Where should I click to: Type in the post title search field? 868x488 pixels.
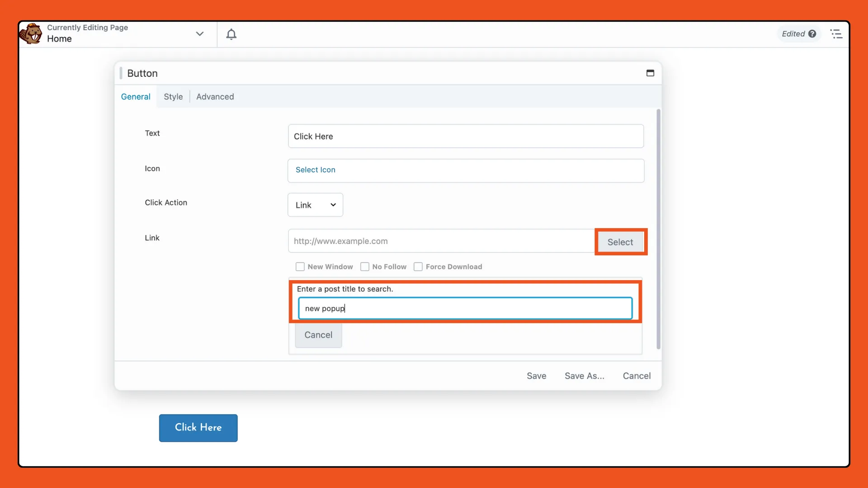464,308
